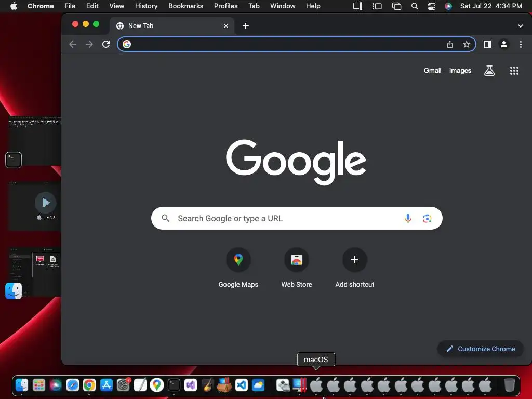Screen dimensions: 532x399
Task: Toggle the Chrome side panel
Action: click(487, 44)
